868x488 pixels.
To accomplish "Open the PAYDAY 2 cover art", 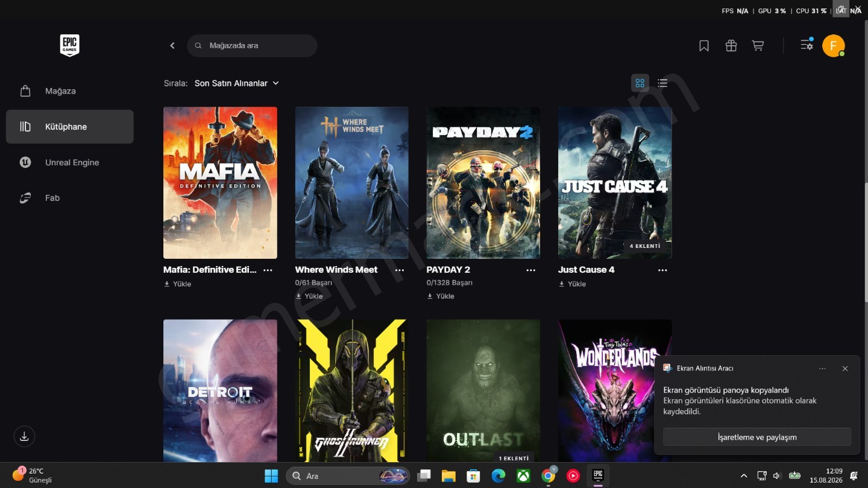I will tap(483, 183).
